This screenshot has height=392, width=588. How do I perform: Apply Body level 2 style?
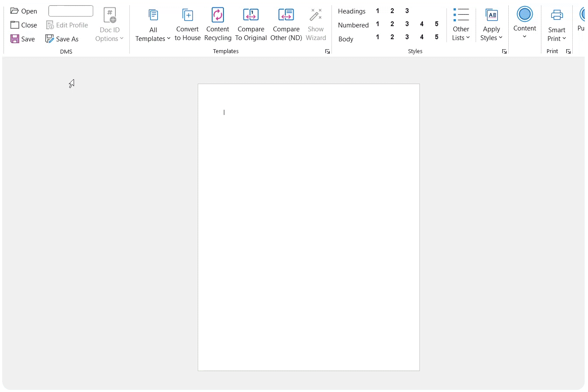(392, 37)
